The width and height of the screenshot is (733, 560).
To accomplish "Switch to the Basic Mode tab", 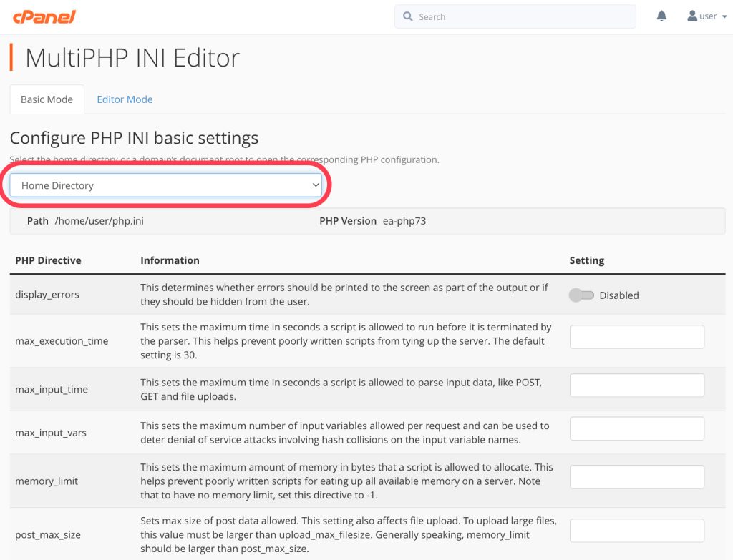I will coord(47,99).
